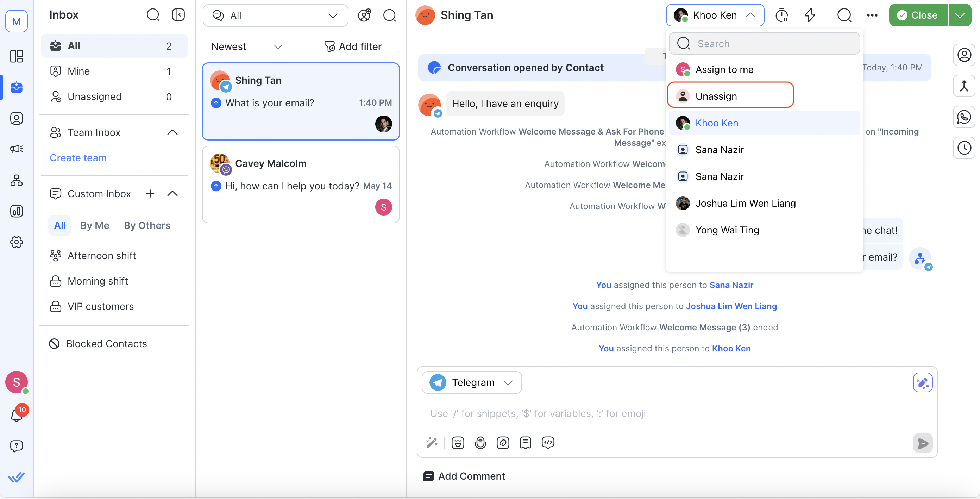
Task: Collapse the Team Inbox section
Action: 172,132
